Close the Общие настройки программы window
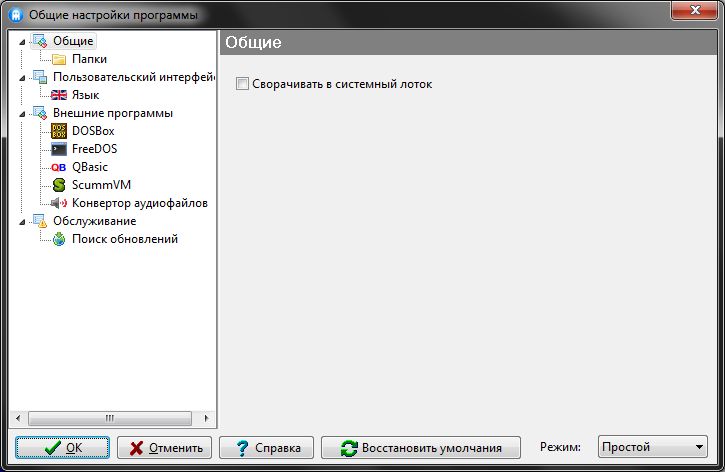Screen dimensions: 725x472 [x=694, y=10]
